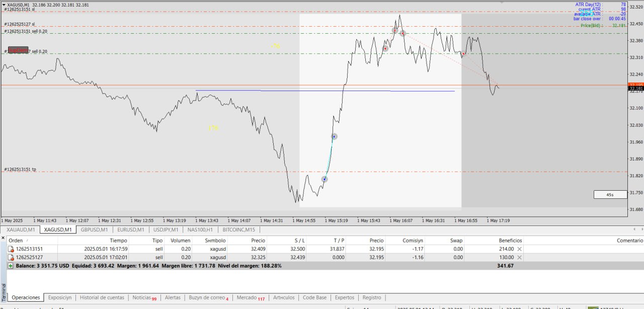644x309 pixels.
Task: Click the order icon beside 1262525127
Action: click(x=11, y=257)
